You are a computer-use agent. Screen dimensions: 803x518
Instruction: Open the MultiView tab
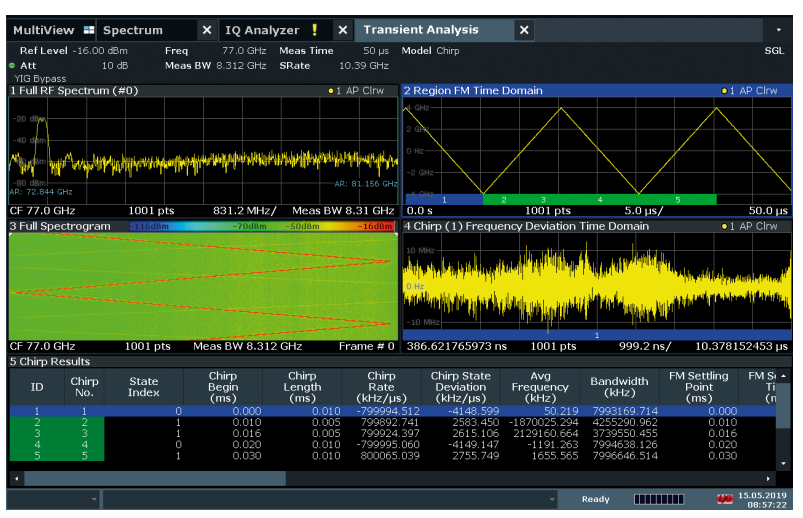(53, 30)
